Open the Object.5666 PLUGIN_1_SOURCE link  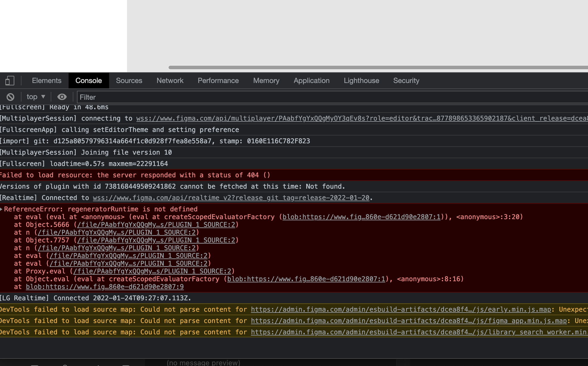(x=156, y=225)
